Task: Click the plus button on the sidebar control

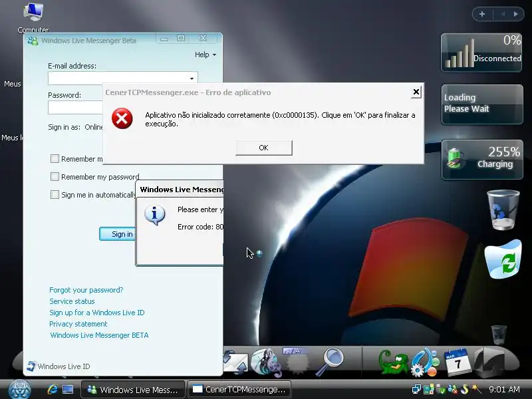Action: click(482, 14)
